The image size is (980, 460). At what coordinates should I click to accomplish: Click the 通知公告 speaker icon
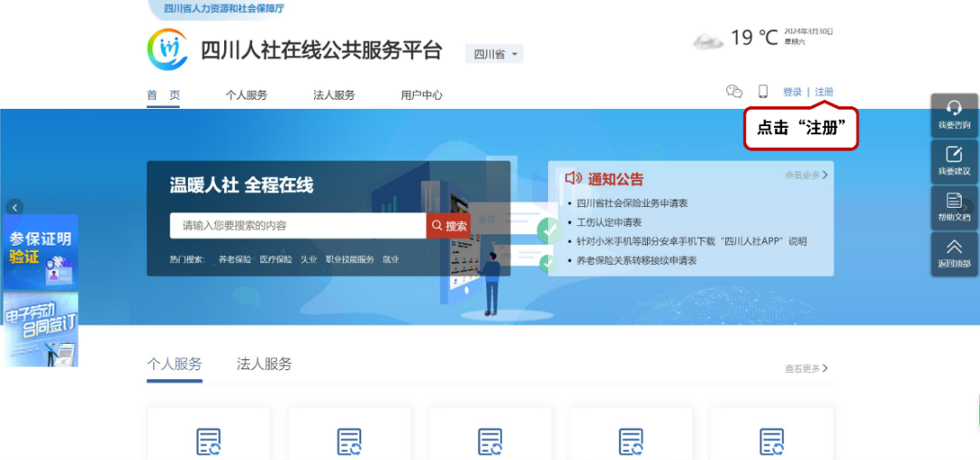(x=573, y=179)
